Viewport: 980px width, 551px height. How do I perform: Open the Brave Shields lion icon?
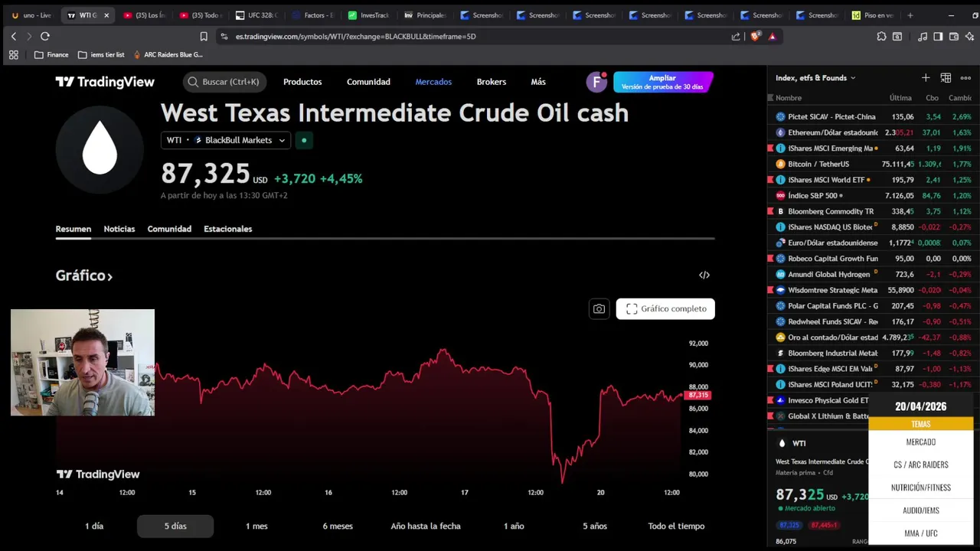pyautogui.click(x=756, y=36)
